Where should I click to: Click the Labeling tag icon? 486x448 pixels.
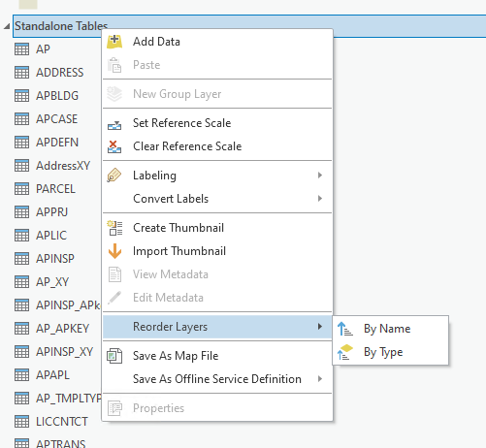point(114,176)
